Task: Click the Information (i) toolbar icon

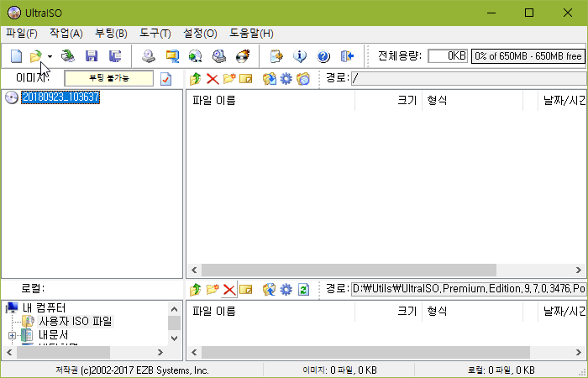Action: [300, 56]
